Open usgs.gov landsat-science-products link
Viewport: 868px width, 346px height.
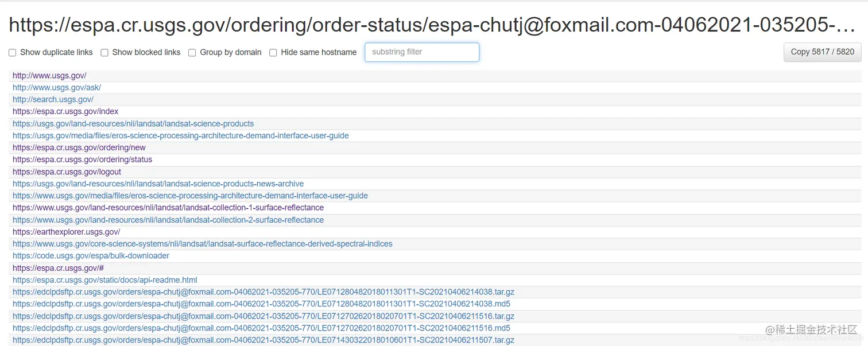click(133, 124)
